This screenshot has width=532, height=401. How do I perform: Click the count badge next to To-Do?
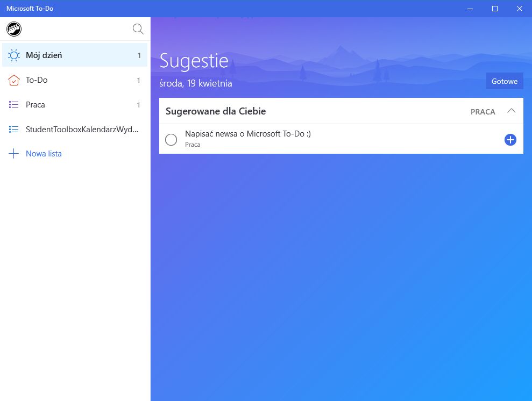(x=138, y=80)
